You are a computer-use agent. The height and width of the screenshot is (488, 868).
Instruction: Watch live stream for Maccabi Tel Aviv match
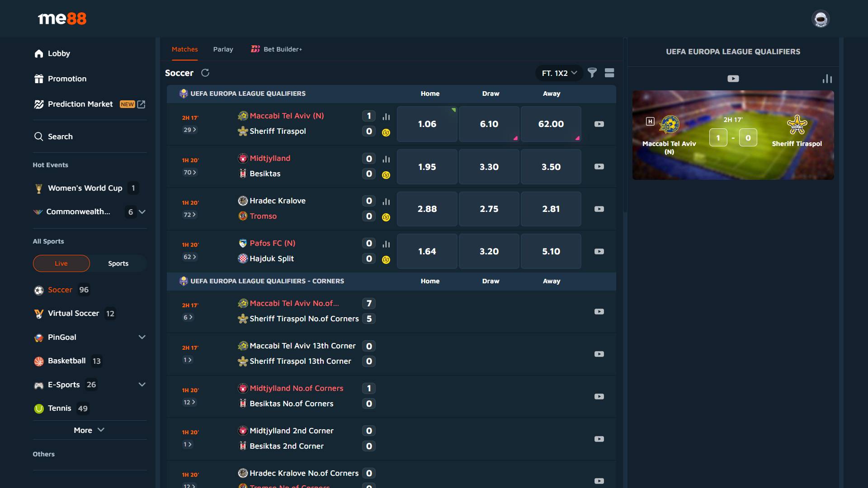pos(599,124)
